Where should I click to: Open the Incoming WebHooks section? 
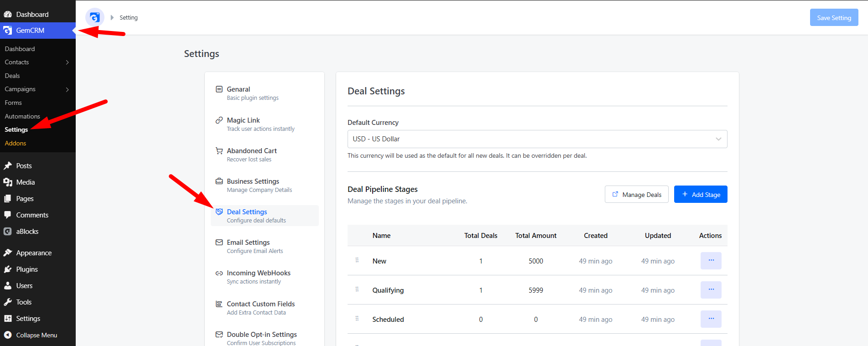265,277
